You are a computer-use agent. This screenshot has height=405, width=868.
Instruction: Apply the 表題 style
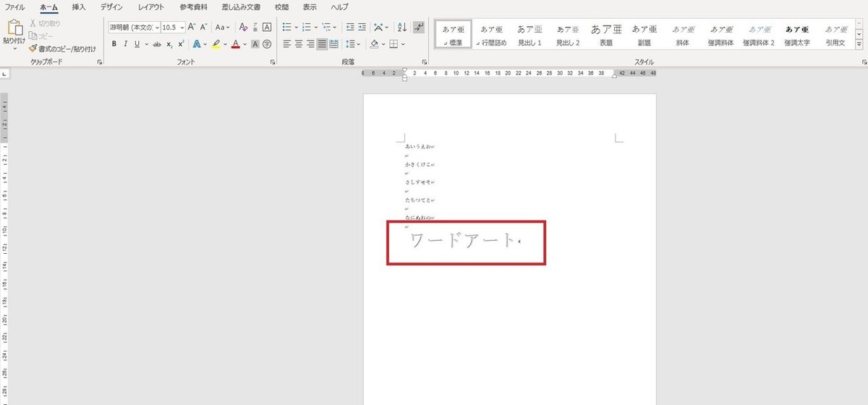coord(606,34)
